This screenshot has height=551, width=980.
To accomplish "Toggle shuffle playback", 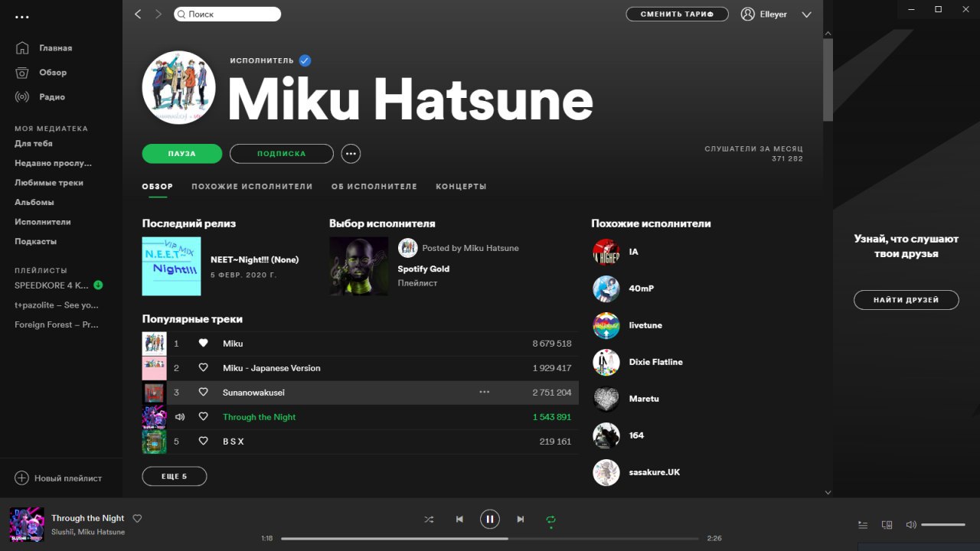I will 429,520.
